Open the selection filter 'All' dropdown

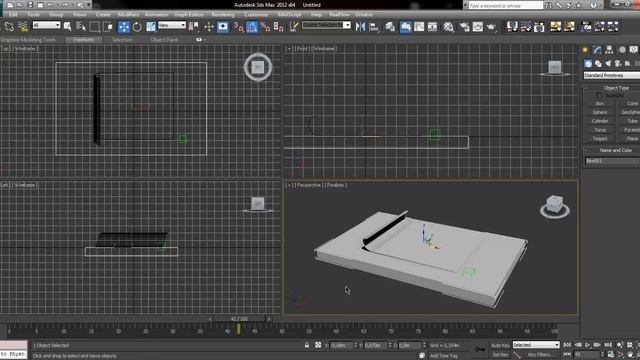pos(47,25)
